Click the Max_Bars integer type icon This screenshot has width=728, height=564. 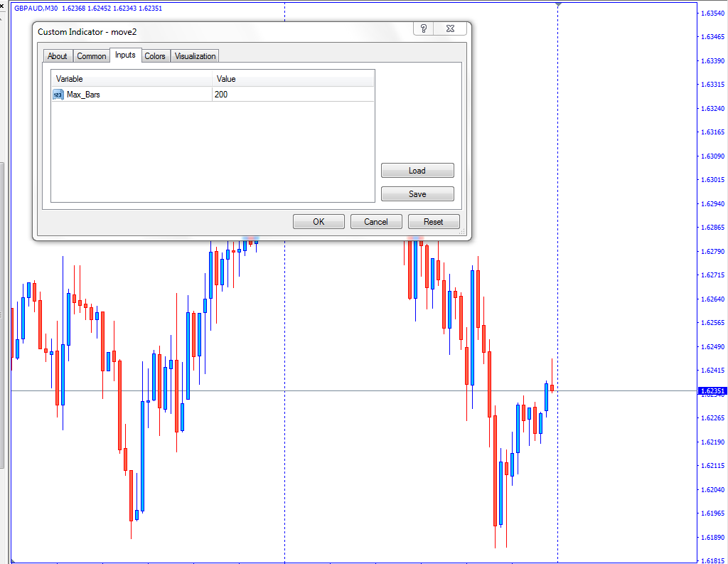coord(58,94)
